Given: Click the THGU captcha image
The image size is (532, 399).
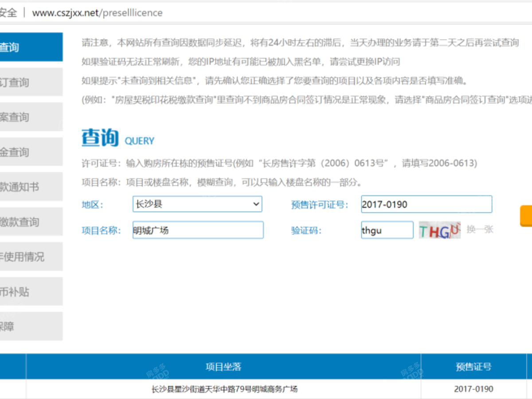Looking at the screenshot, I should (439, 230).
